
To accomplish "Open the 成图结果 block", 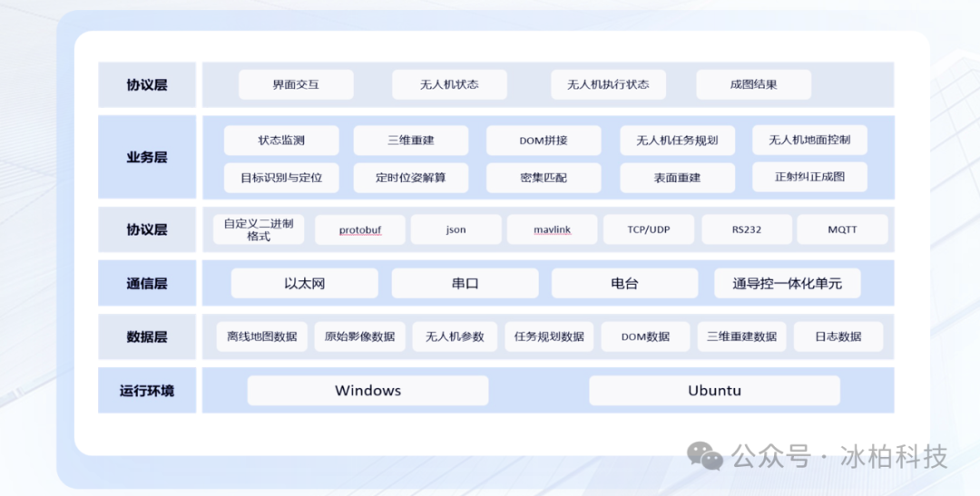I will tap(753, 84).
